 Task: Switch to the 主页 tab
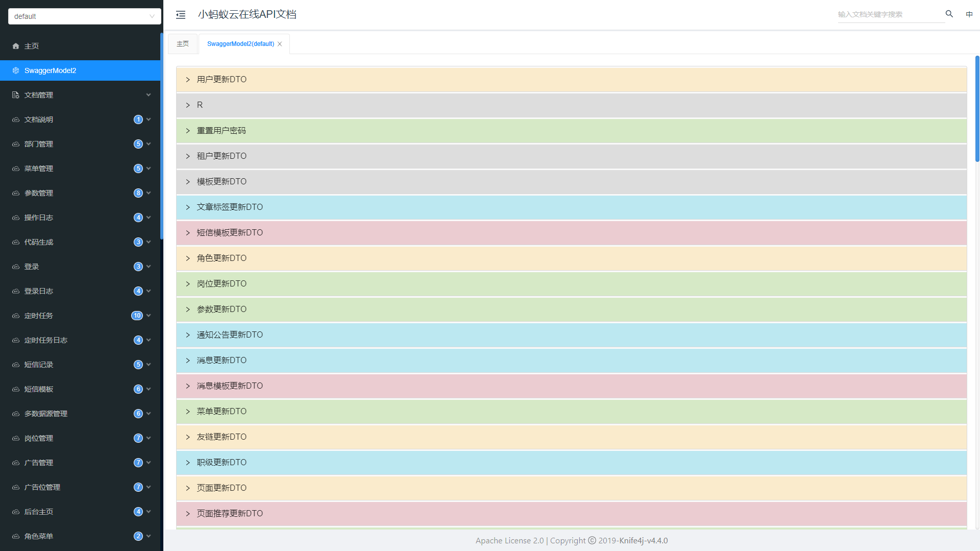click(183, 44)
